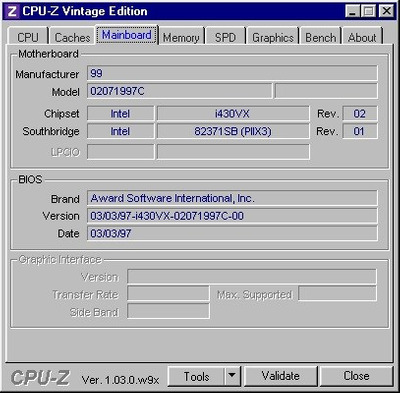Click BIOS Brand Award Software field

tap(232, 198)
